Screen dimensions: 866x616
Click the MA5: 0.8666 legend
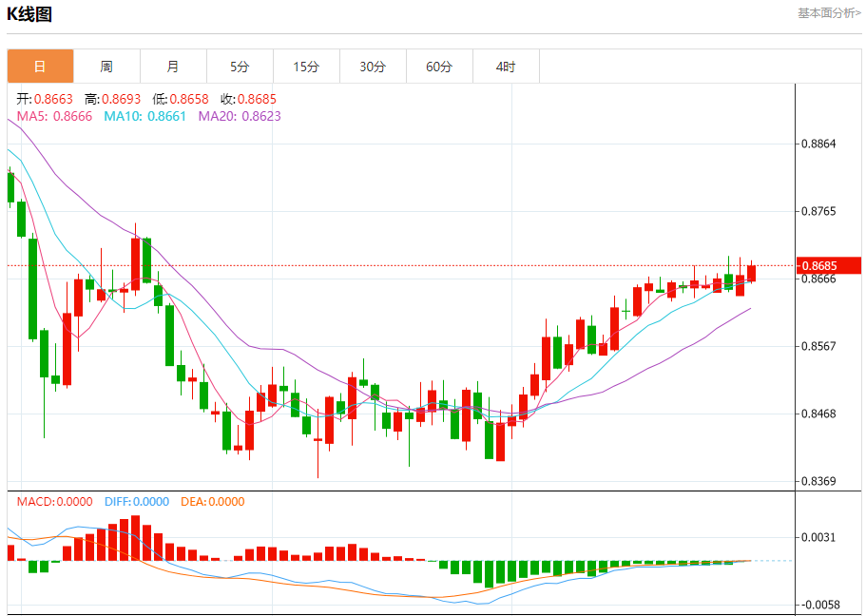[x=55, y=116]
